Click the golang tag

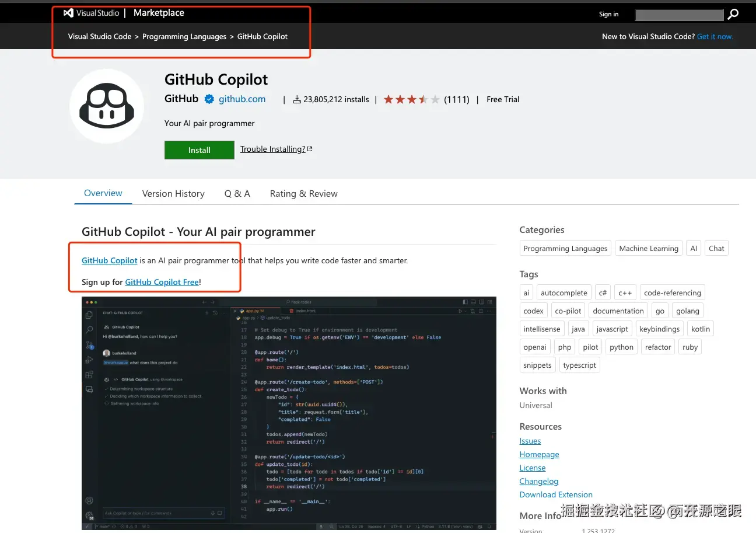[x=688, y=311]
